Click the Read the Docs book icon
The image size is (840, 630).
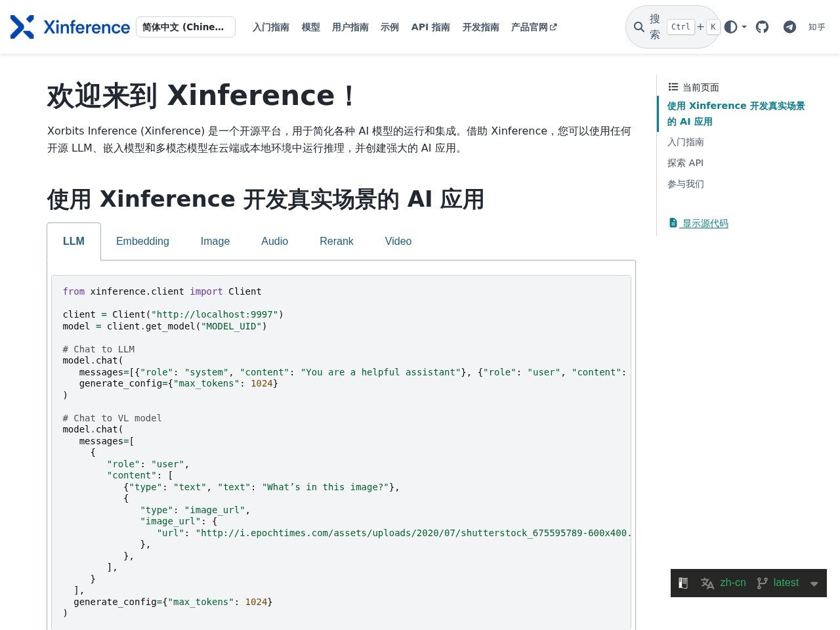tap(683, 583)
